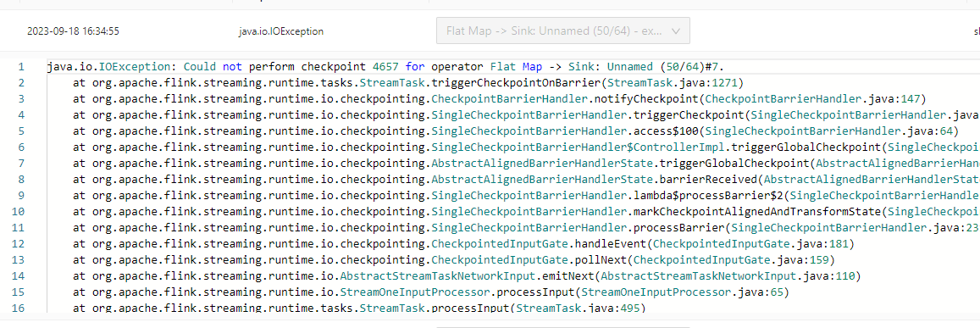Select the 2023-09-18 16:34:55 timestamp cell
The image size is (980, 328).
73,31
